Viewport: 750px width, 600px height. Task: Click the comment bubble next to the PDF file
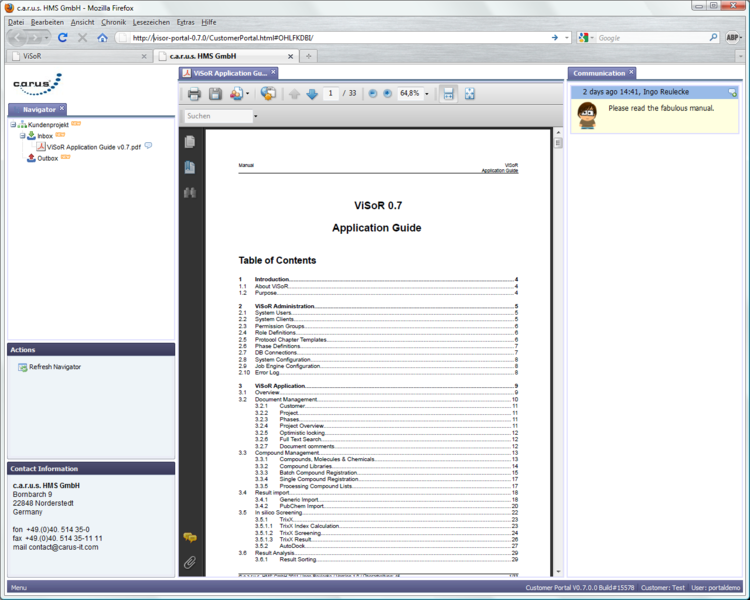coord(148,145)
